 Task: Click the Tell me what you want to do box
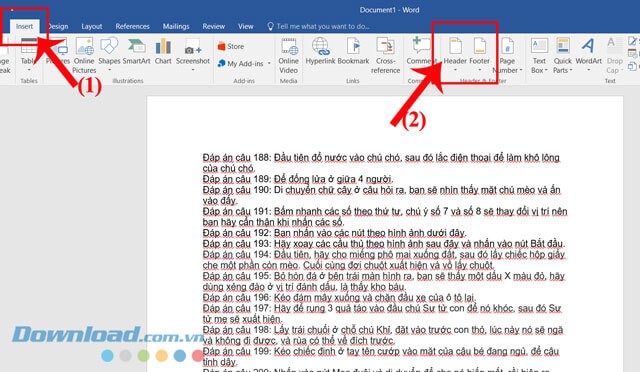pos(318,27)
